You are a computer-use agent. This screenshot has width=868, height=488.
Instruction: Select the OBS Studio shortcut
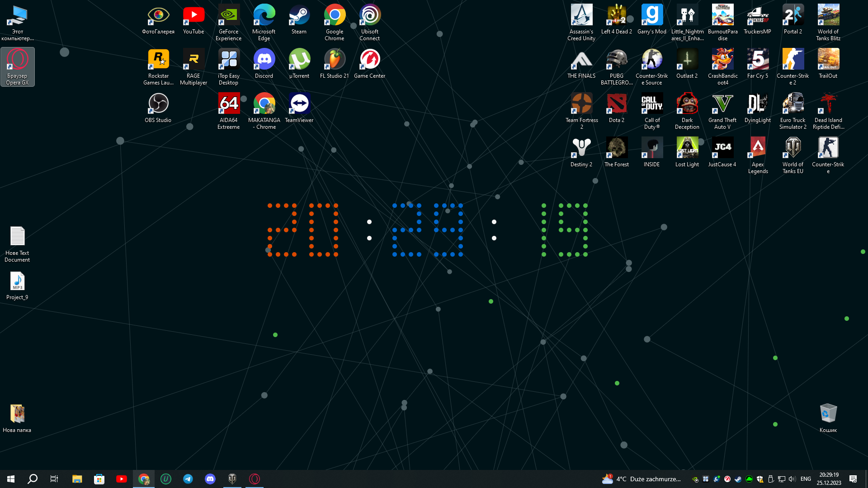158,104
